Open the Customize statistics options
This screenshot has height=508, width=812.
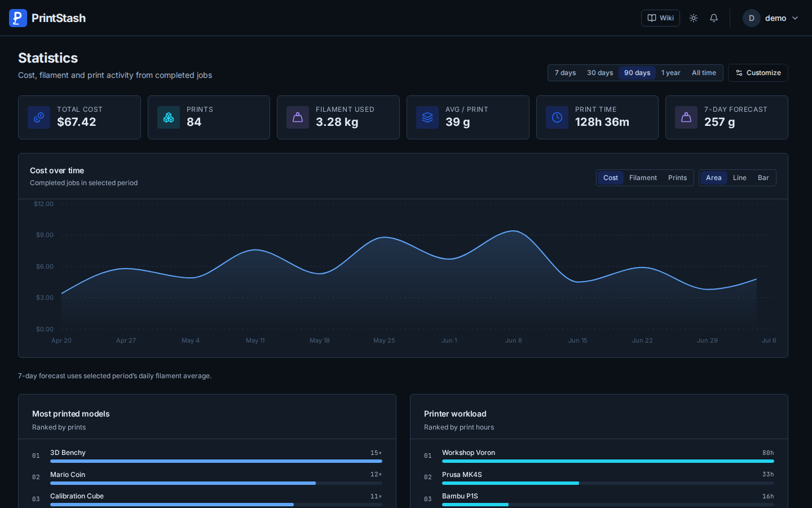click(758, 73)
